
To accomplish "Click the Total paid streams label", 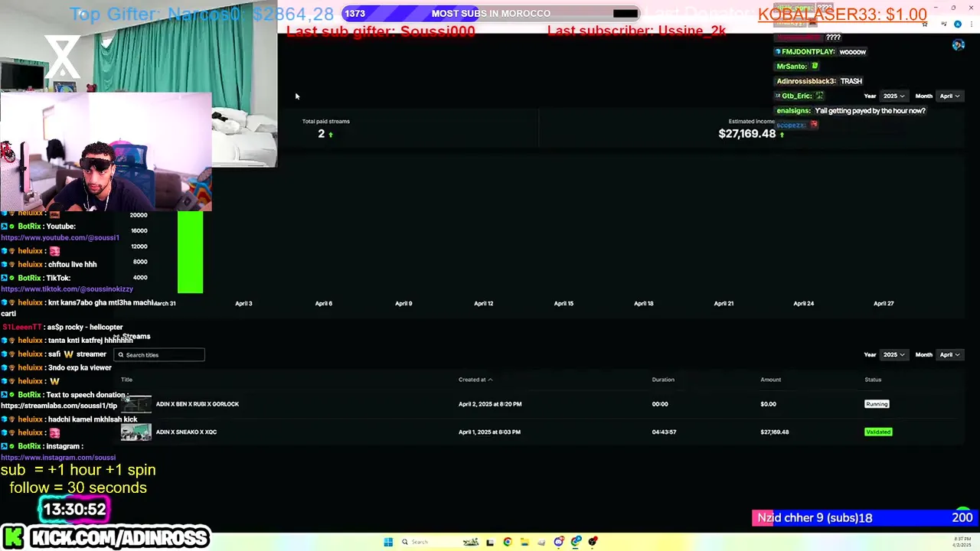I will (325, 122).
